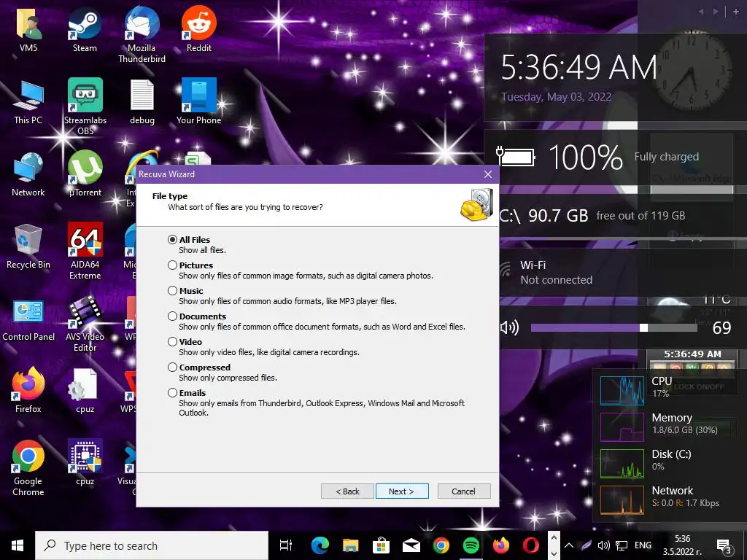Launch AIDA64 Extreme shortcut

[85, 252]
